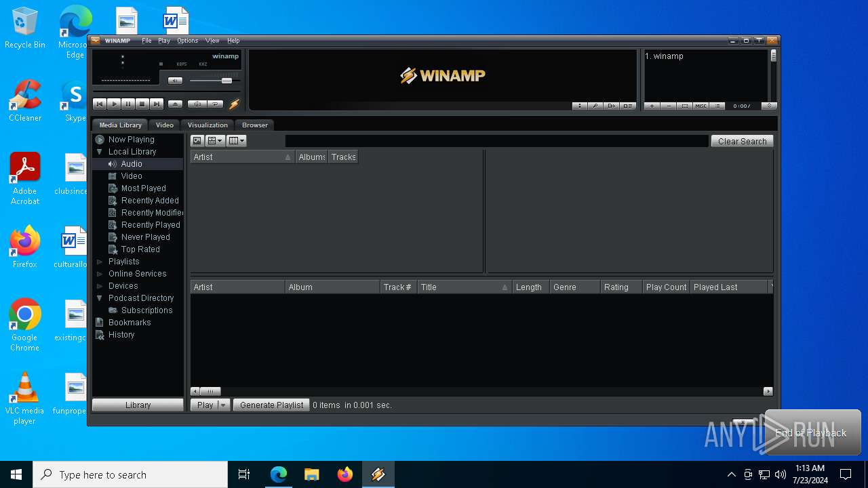
Task: Open File Explorer from the taskbar
Action: coord(312,474)
